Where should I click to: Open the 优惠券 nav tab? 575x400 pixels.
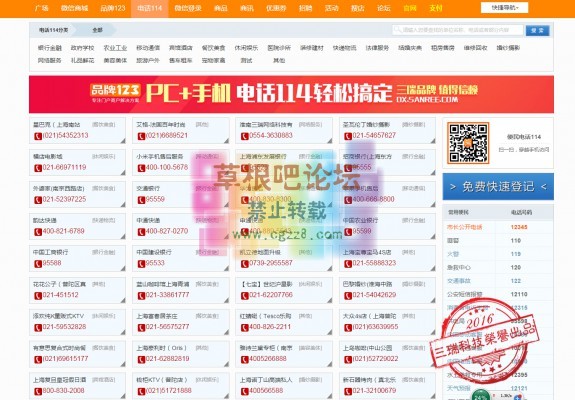point(276,8)
